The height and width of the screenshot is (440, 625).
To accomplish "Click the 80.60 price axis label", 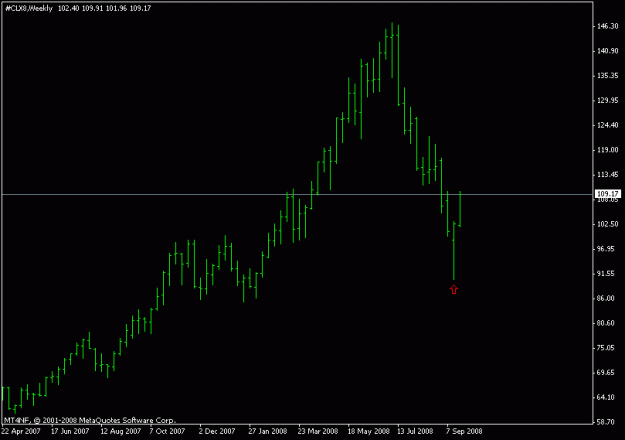I will [x=606, y=323].
